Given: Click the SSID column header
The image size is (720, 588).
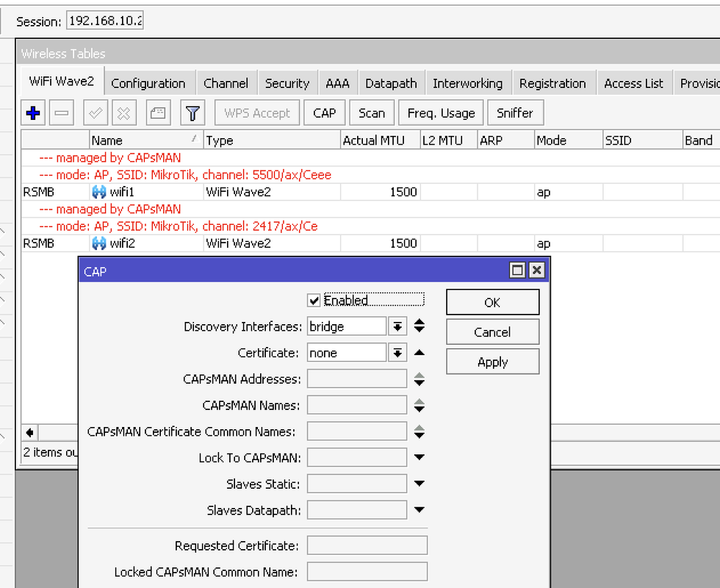Looking at the screenshot, I should (x=642, y=140).
